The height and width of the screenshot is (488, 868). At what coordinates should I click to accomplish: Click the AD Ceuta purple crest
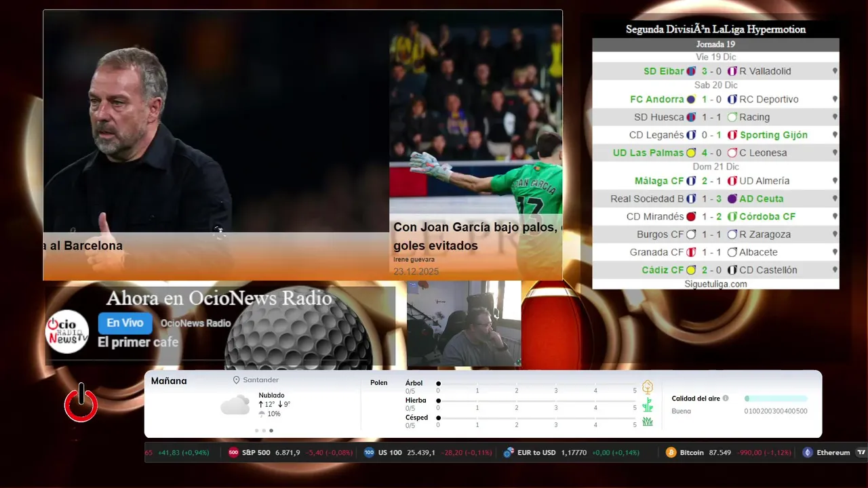pyautogui.click(x=732, y=199)
